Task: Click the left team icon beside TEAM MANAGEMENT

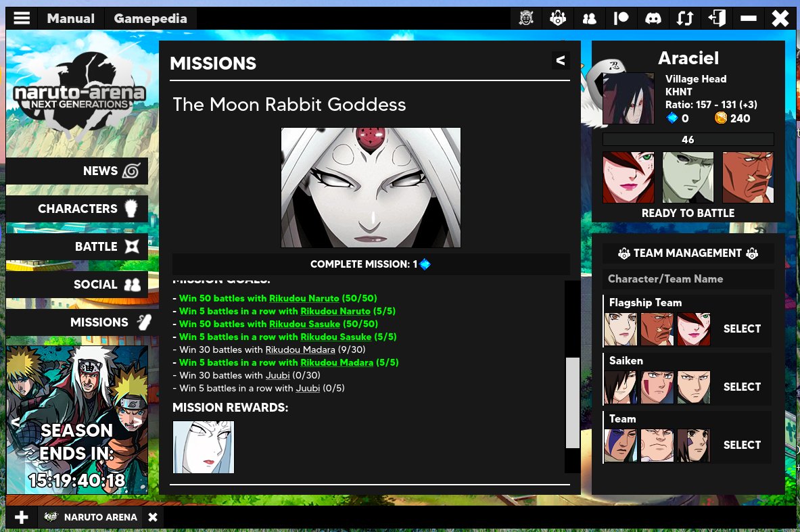Action: tap(624, 253)
